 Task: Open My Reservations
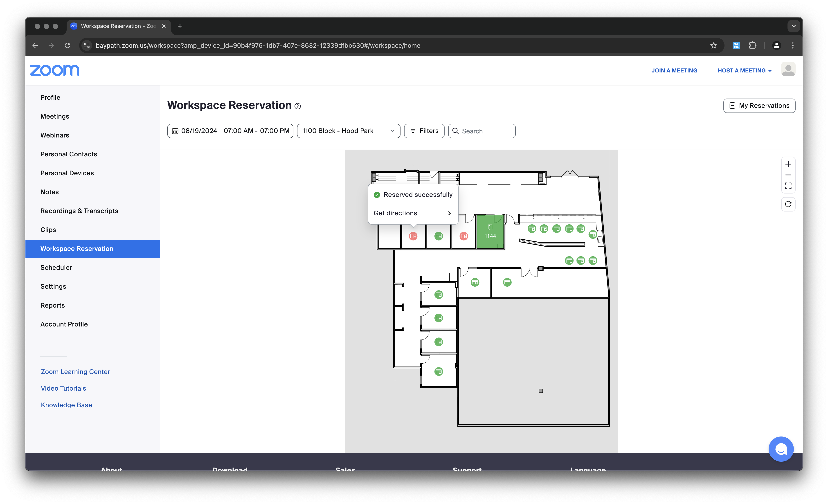point(759,106)
